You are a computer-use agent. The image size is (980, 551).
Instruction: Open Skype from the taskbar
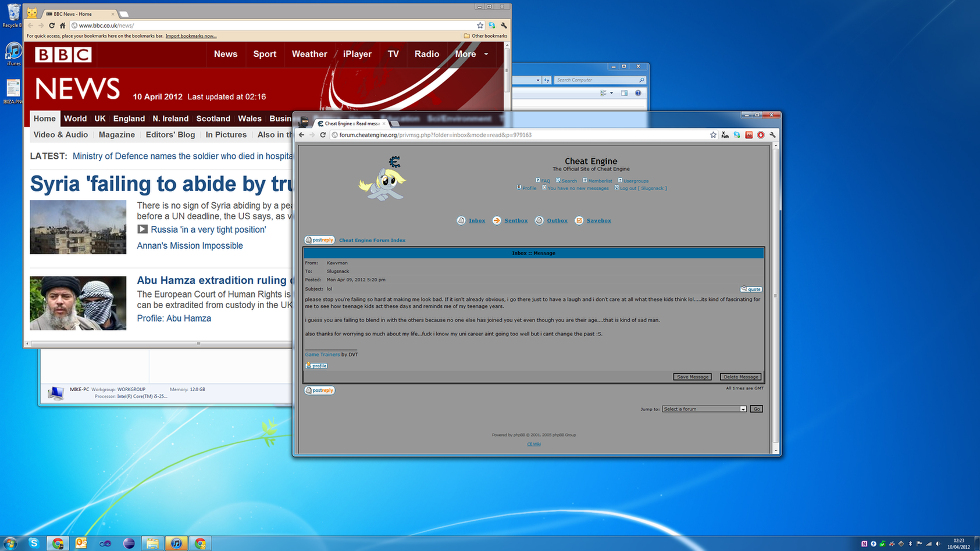tap(34, 543)
